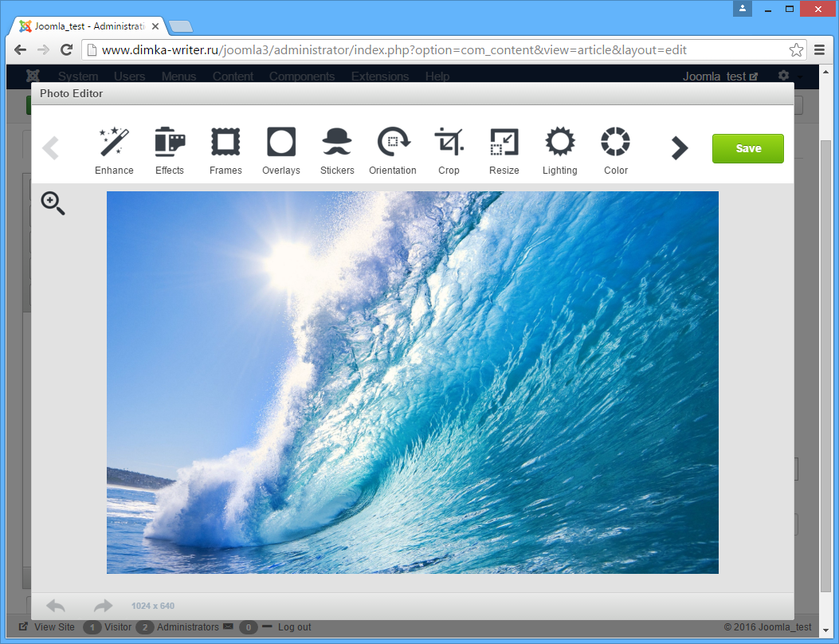Undo the last edit

pyautogui.click(x=56, y=606)
